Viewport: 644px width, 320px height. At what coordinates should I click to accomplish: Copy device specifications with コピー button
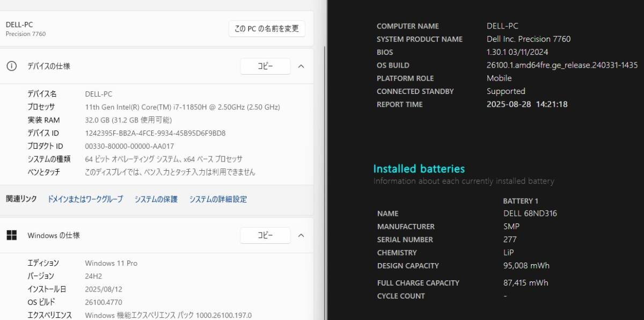coord(265,66)
